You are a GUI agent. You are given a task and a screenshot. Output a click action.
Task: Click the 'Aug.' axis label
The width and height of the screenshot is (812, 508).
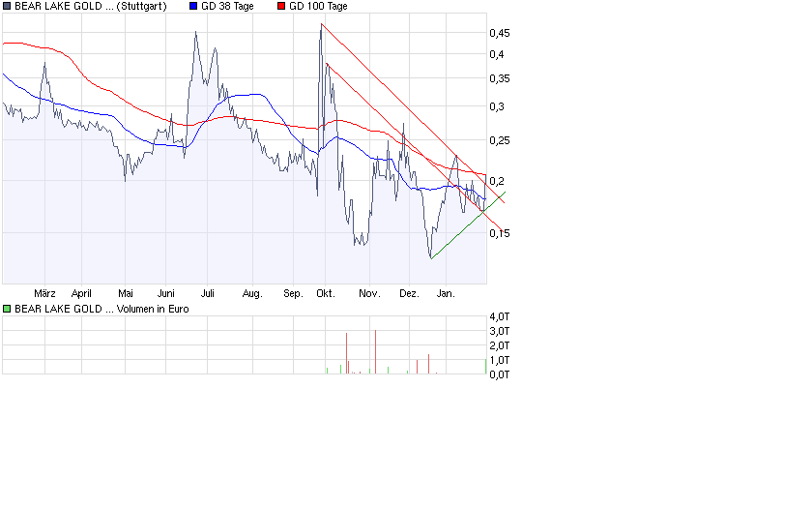252,293
